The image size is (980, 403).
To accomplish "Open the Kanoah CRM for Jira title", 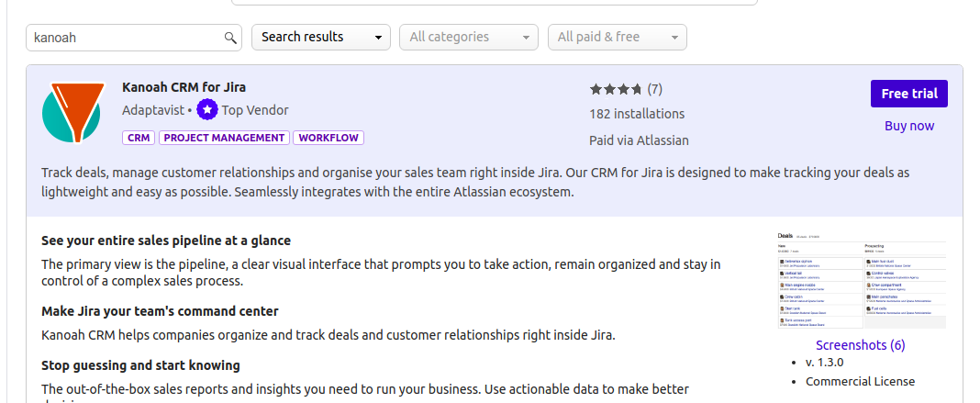I will [x=184, y=87].
